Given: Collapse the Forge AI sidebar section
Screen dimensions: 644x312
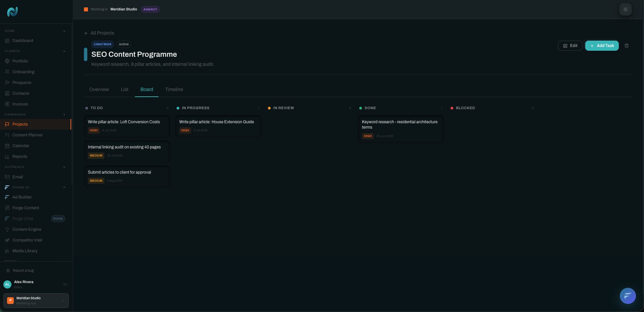Looking at the screenshot, I should 64,187.
